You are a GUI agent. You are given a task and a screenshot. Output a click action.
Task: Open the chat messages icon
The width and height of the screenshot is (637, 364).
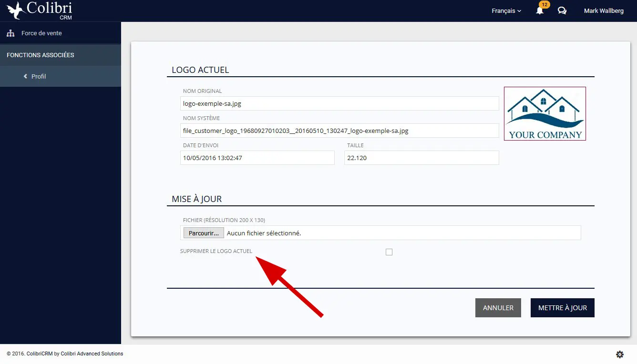tap(562, 10)
